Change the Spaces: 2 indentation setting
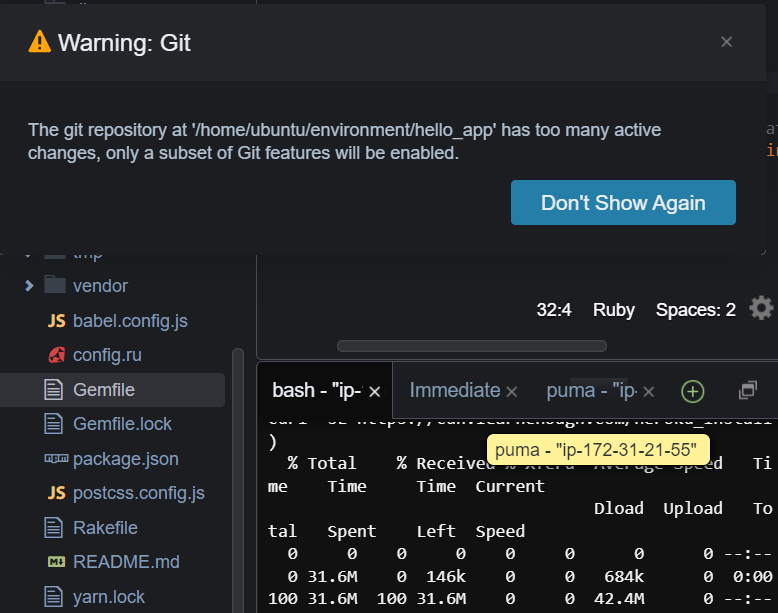 pos(696,310)
